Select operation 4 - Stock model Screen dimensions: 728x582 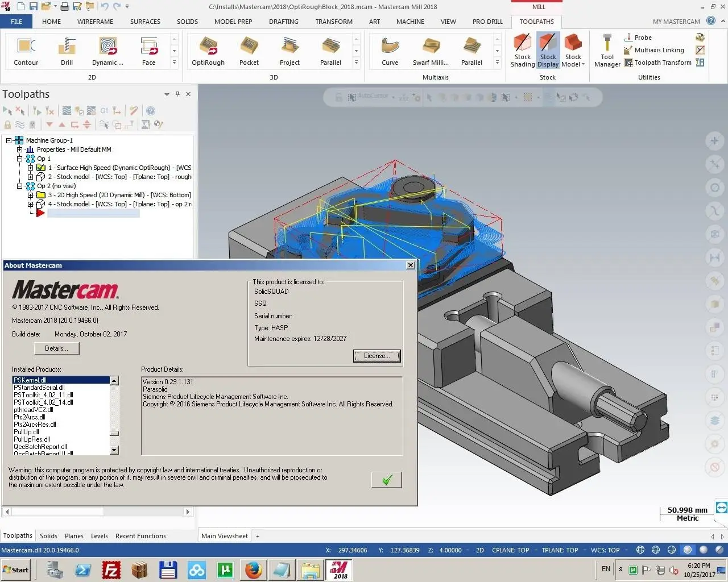pos(119,204)
